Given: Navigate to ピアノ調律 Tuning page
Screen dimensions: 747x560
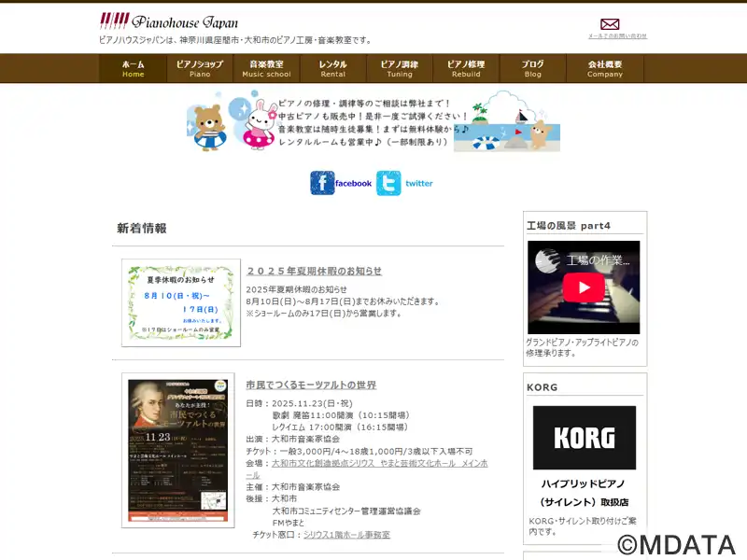Looking at the screenshot, I should click(x=400, y=68).
